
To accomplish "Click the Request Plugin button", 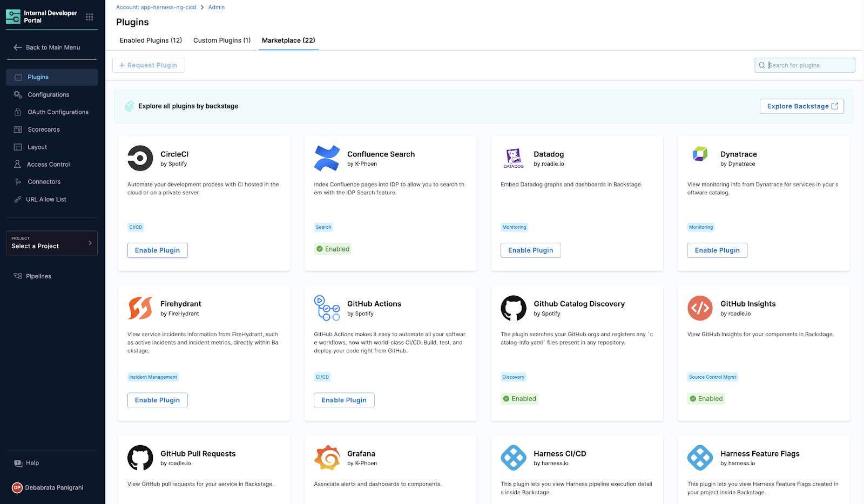I will coord(148,65).
